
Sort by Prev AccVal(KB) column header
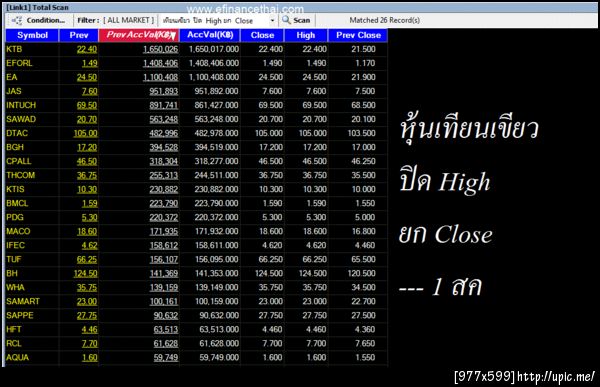tap(139, 35)
